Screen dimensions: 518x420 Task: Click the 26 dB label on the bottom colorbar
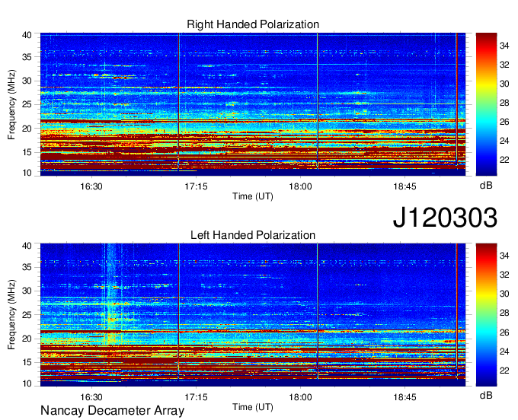504,332
